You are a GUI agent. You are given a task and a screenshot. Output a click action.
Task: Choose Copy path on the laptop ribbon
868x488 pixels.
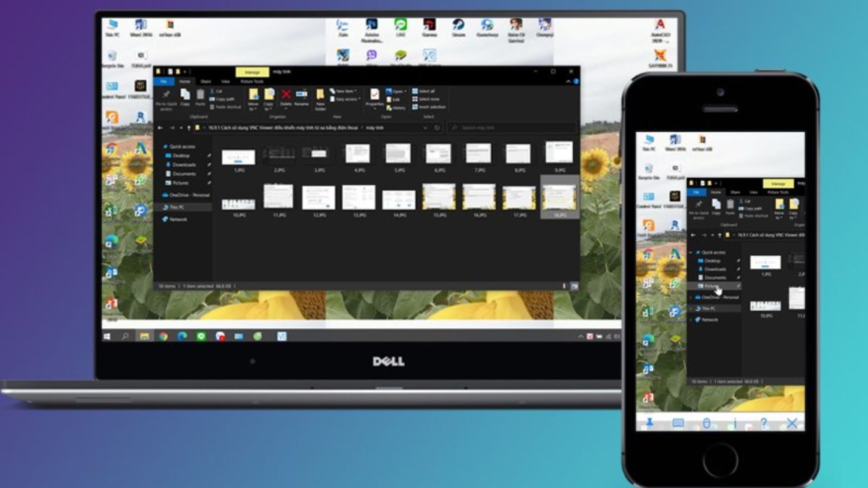tap(224, 99)
